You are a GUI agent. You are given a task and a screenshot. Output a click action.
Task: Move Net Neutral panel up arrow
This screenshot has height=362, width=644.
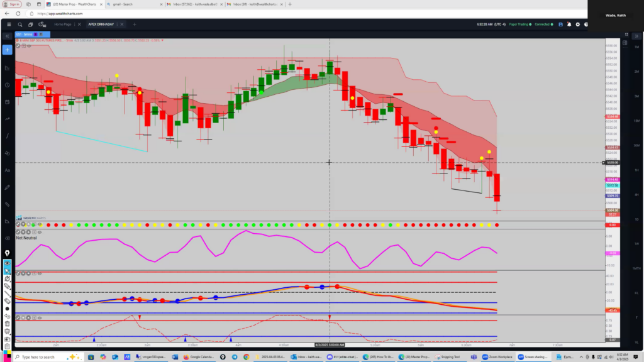point(28,232)
